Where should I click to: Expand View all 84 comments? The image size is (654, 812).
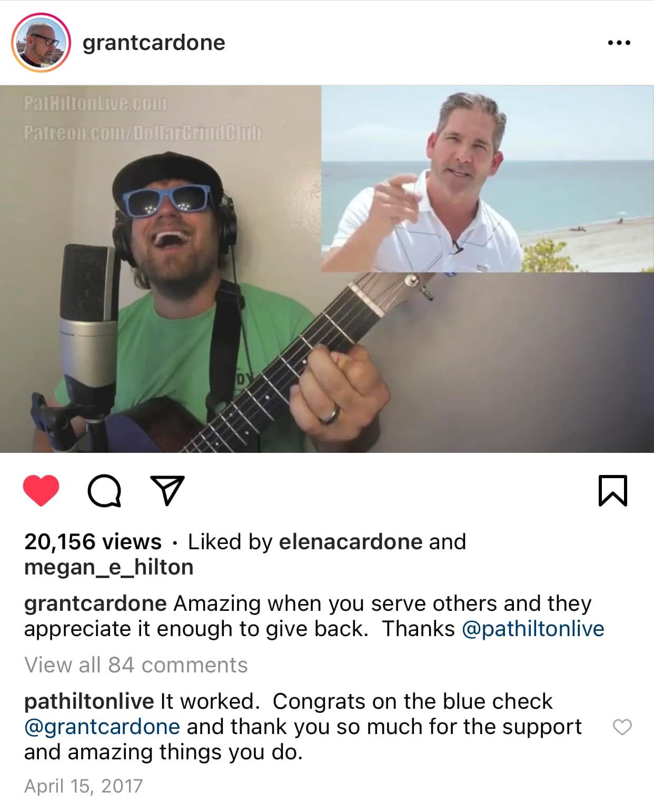[x=136, y=665]
